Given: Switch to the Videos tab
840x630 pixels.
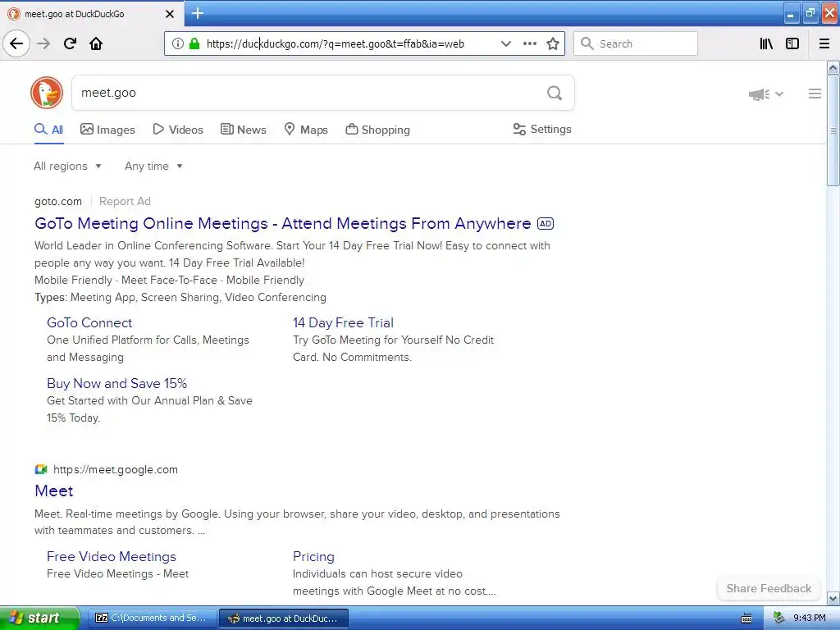Looking at the screenshot, I should [x=178, y=130].
